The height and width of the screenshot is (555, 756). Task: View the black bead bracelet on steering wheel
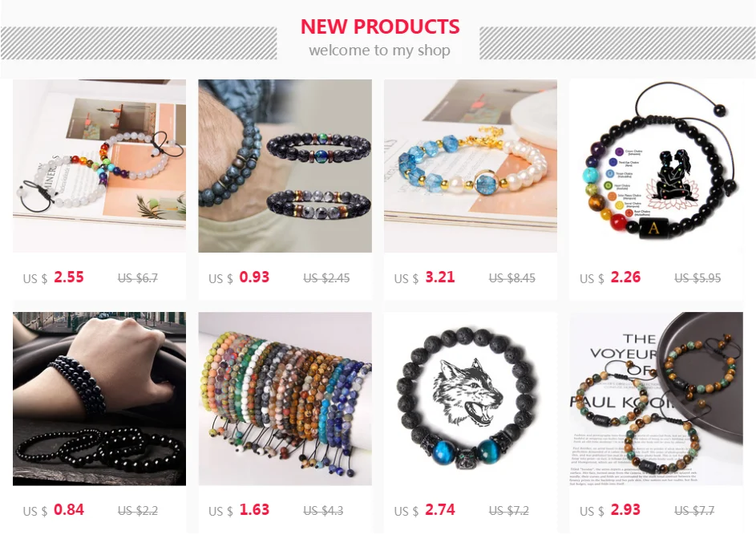pyautogui.click(x=99, y=399)
